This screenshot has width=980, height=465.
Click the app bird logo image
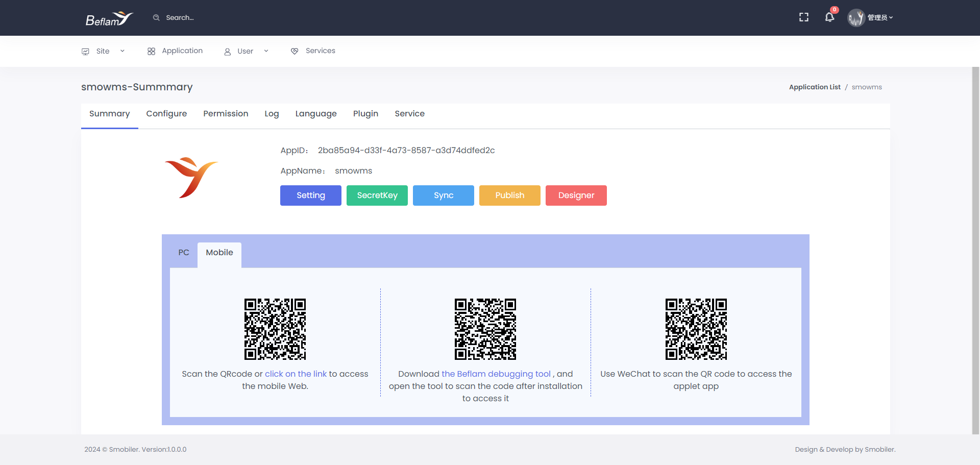(191, 177)
